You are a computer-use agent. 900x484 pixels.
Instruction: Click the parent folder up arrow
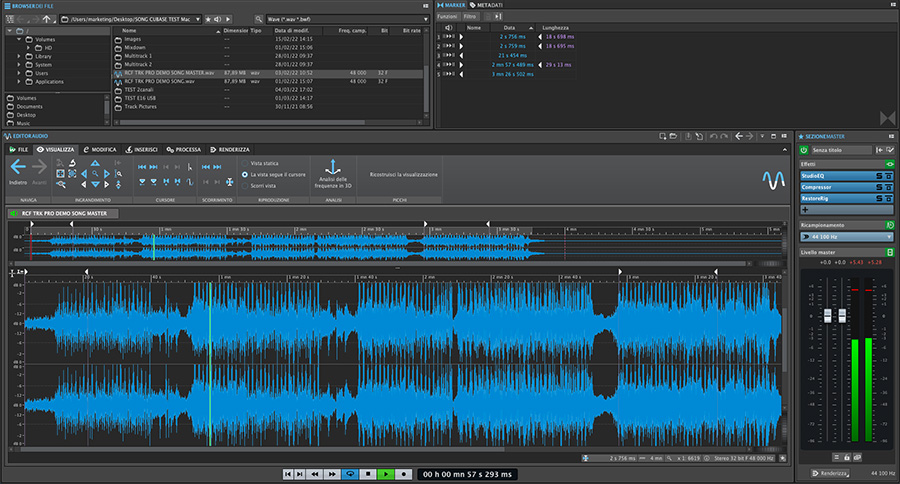(x=47, y=19)
